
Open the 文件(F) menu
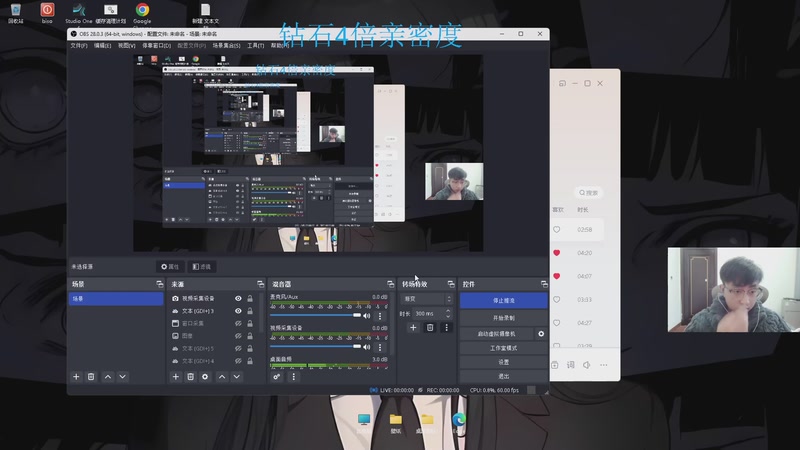point(79,45)
